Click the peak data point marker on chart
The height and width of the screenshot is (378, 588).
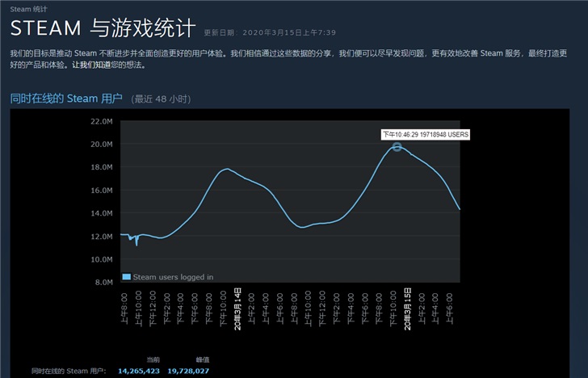point(397,147)
